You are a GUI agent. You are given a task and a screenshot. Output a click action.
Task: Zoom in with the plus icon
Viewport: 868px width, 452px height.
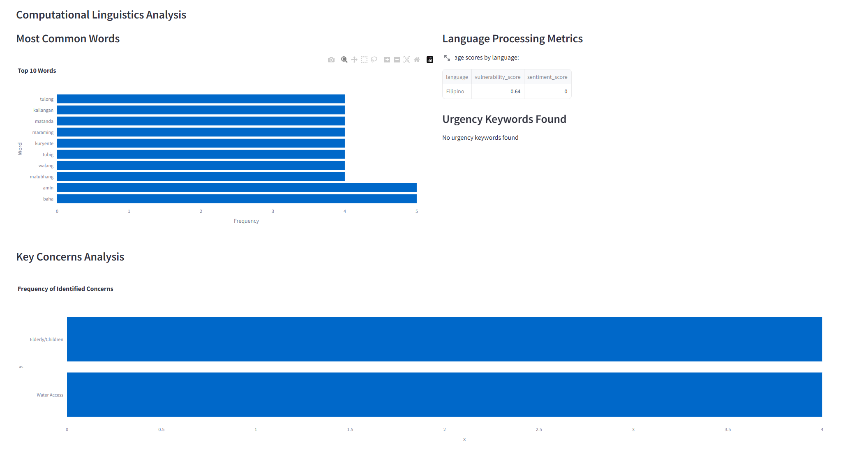(387, 60)
